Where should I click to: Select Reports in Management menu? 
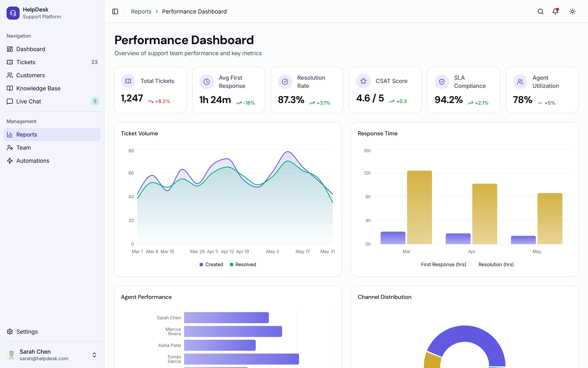[x=52, y=134]
